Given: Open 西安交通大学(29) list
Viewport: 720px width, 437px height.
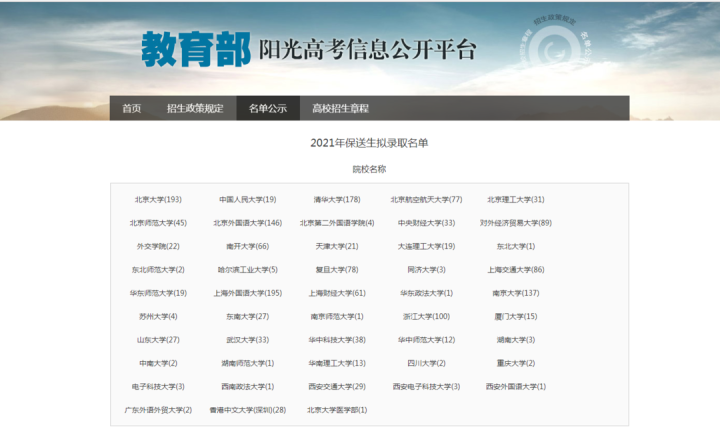Looking at the screenshot, I should pos(337,387).
